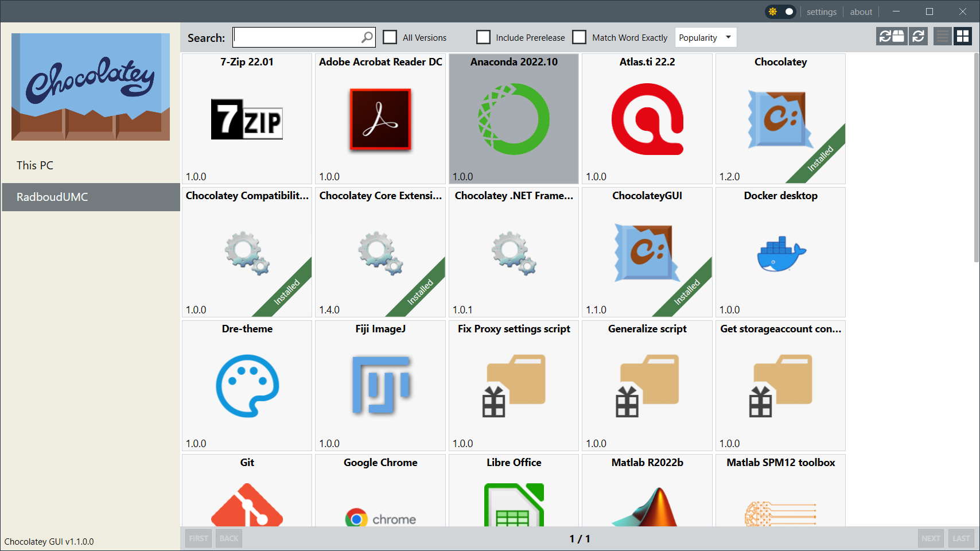
Task: Click the magnifier search icon
Action: [367, 37]
